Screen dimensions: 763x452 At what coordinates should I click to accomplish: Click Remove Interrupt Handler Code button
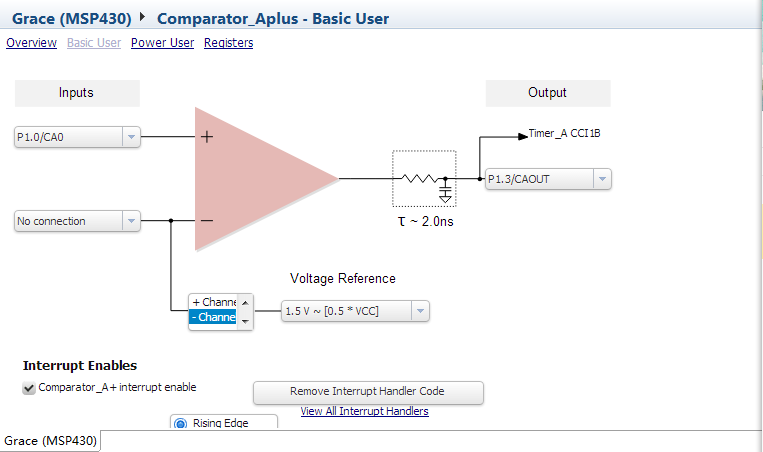pos(367,391)
